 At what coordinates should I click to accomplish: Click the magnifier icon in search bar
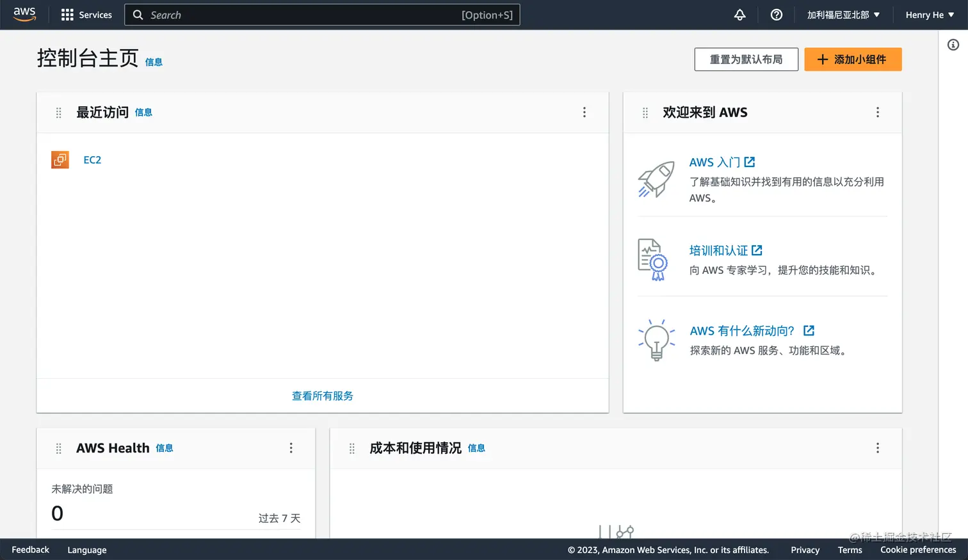coord(138,15)
